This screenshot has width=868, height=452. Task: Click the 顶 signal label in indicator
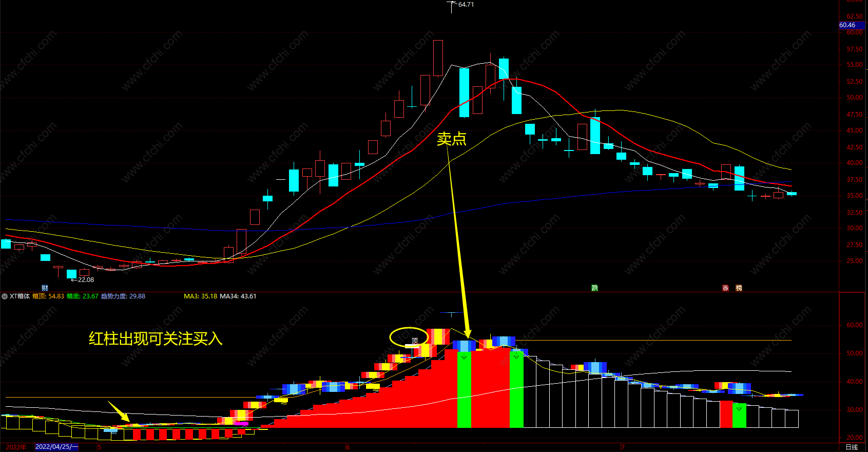click(415, 341)
